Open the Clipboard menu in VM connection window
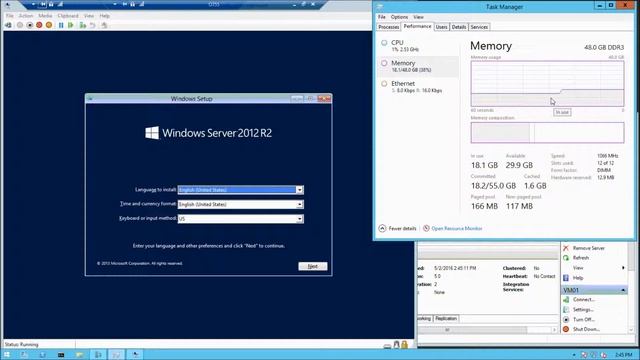 click(68, 16)
